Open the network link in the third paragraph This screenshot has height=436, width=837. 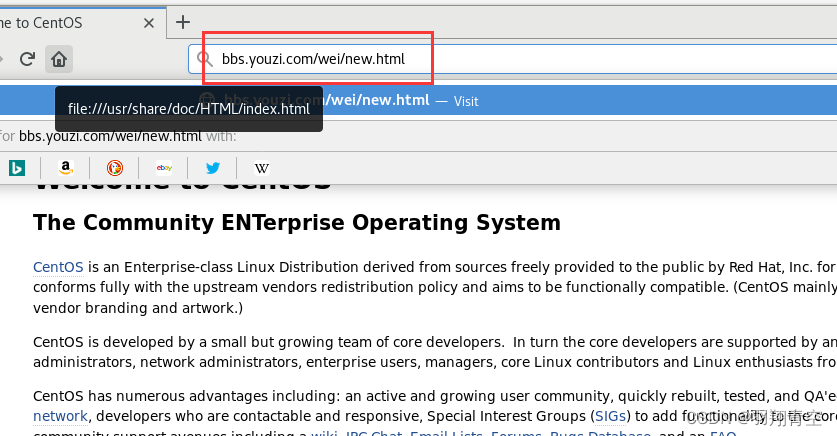pos(60,416)
